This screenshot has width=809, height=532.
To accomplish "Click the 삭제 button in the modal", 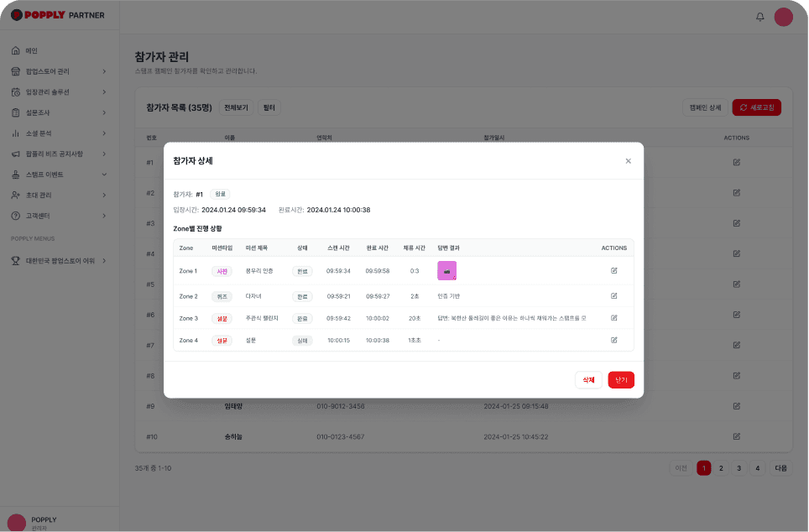I will click(x=588, y=379).
